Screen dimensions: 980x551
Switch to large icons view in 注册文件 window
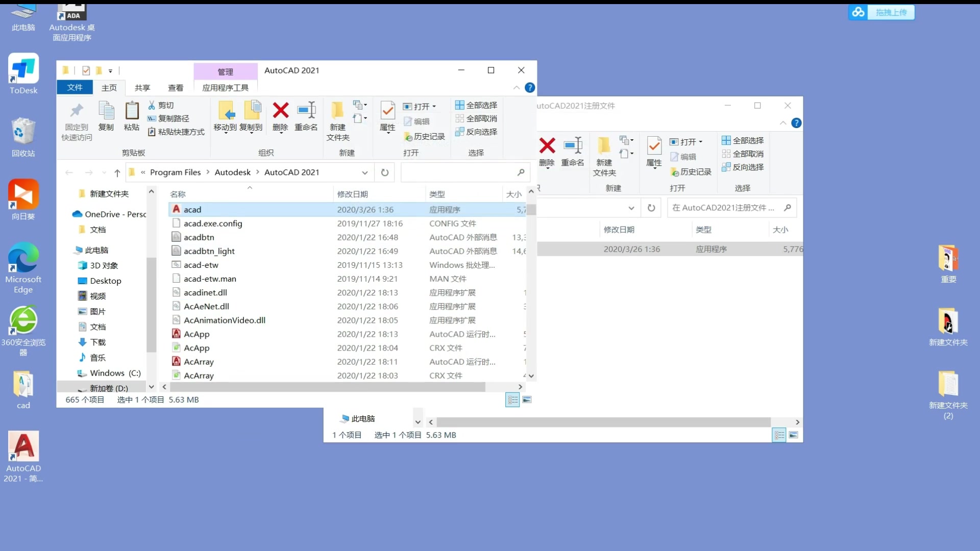(x=794, y=435)
